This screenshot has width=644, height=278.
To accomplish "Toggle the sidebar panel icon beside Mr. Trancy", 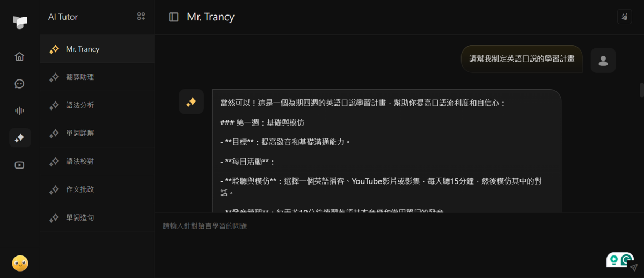I will click(x=173, y=17).
